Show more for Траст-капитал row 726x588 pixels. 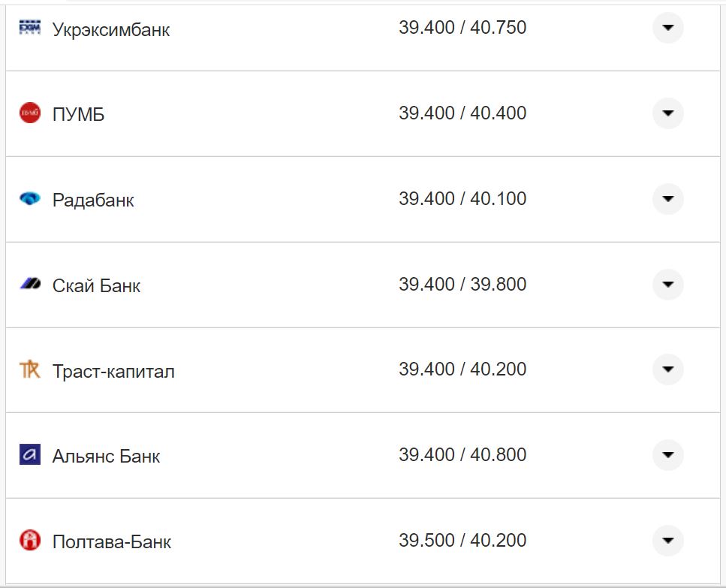tap(667, 369)
